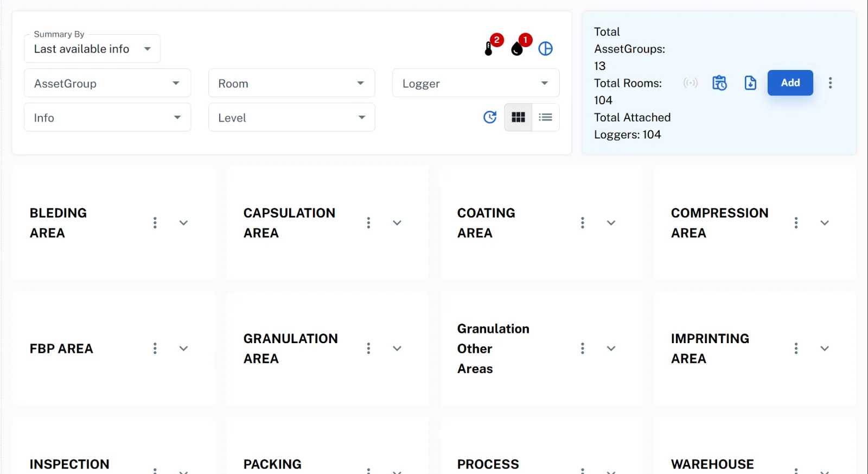Open the Info filter dropdown
This screenshot has height=474, width=868.
tap(107, 117)
